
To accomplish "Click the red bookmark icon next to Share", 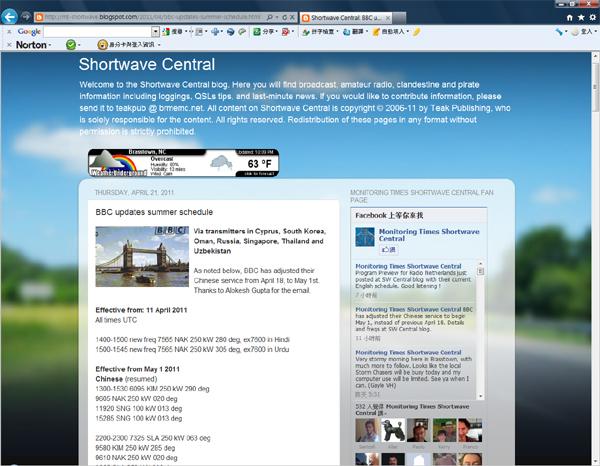I will click(x=285, y=32).
